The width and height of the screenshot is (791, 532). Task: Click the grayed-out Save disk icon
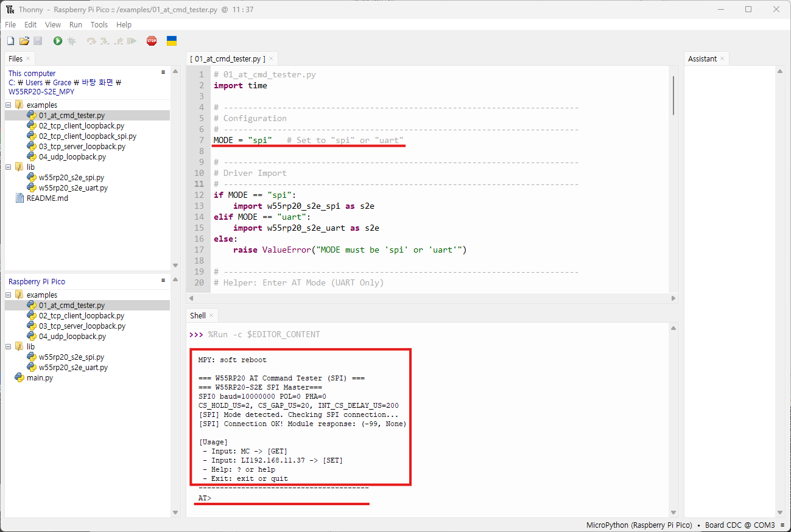click(38, 41)
